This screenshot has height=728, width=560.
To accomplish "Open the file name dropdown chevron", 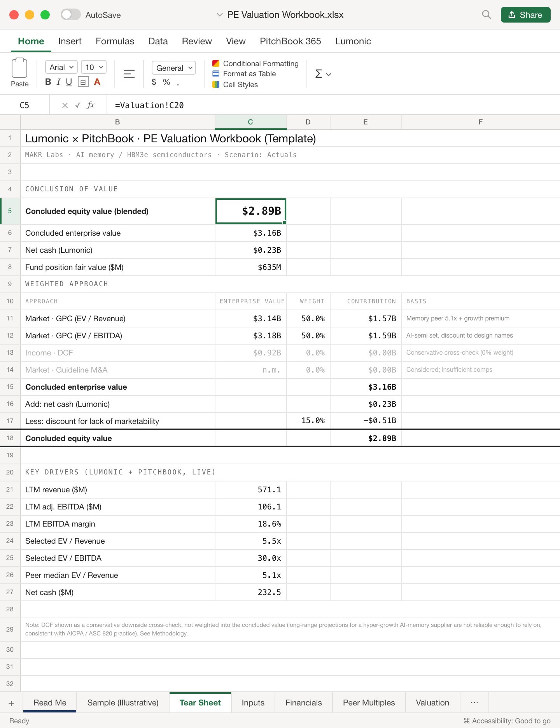I will coord(220,15).
